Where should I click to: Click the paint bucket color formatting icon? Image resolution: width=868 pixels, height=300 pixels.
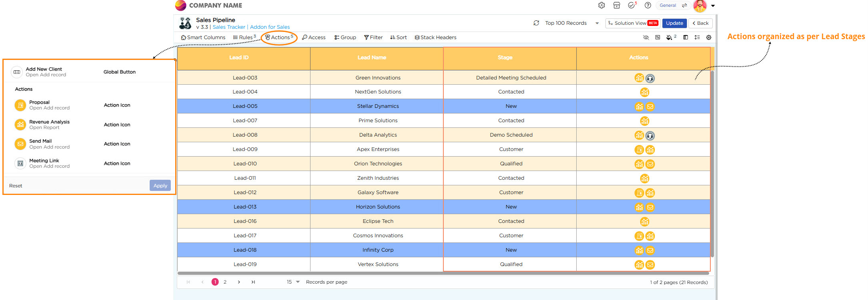pyautogui.click(x=669, y=38)
